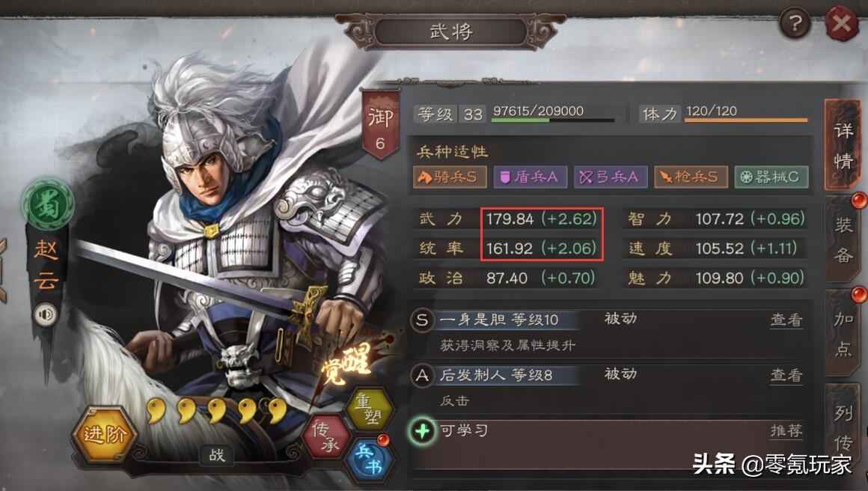Open the 传承 inheritance icon
Viewport: 868px width, 491px height.
(x=325, y=437)
